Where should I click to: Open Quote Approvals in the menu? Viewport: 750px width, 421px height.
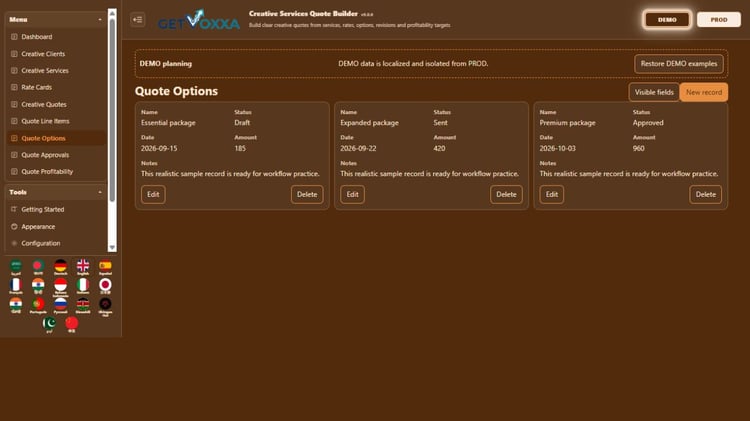click(x=45, y=155)
